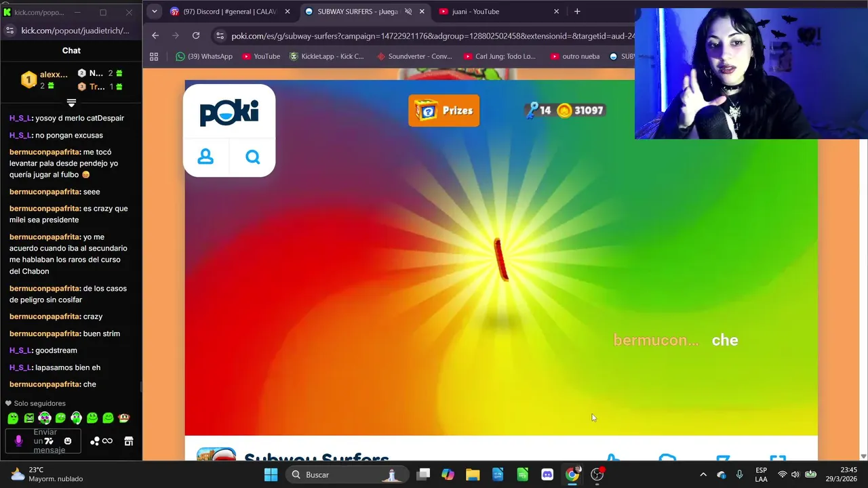The image size is (868, 488).
Task: Click bermuconpapafrita username on buen strim message
Action: 44,333
